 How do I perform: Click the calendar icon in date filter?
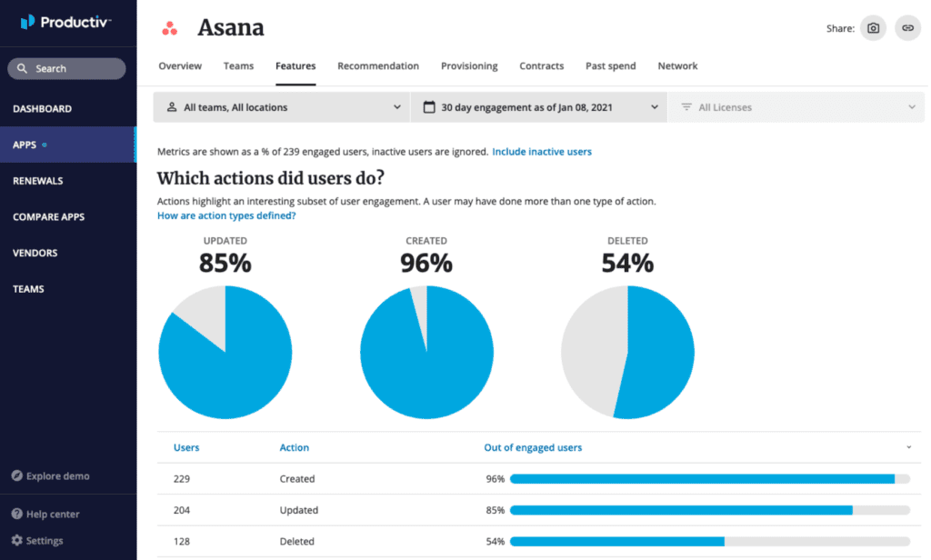click(429, 107)
